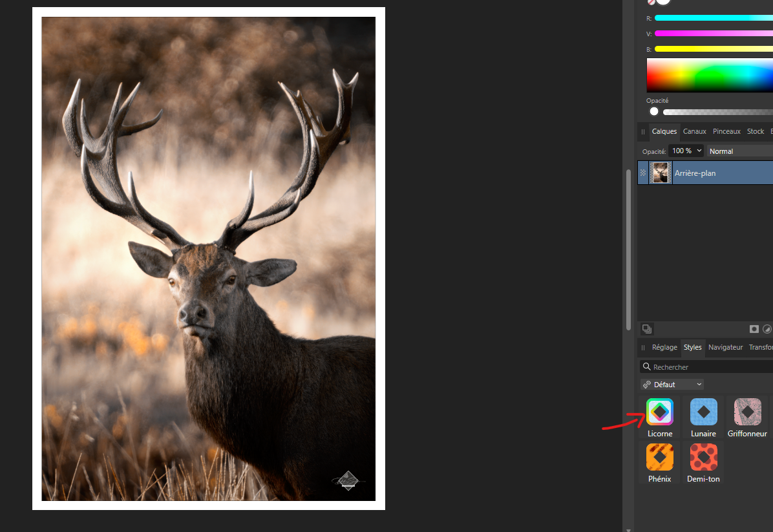Click the Arrière-plan layer thumbnail
Screen dimensions: 773x532
[660, 173]
